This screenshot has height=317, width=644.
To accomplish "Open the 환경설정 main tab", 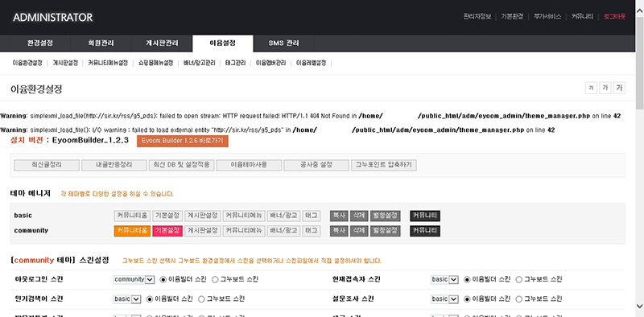I will pos(40,43).
